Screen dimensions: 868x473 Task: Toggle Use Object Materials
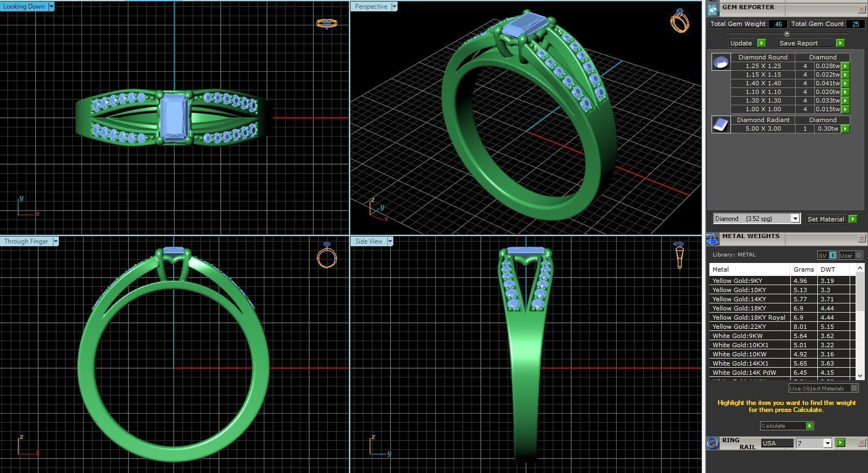[x=823, y=388]
